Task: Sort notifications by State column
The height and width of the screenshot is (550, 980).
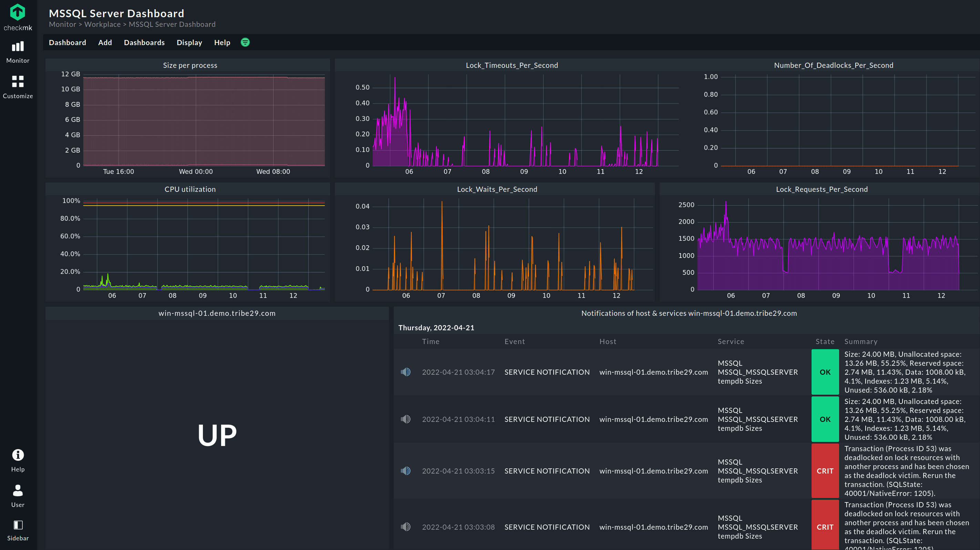Action: [825, 342]
